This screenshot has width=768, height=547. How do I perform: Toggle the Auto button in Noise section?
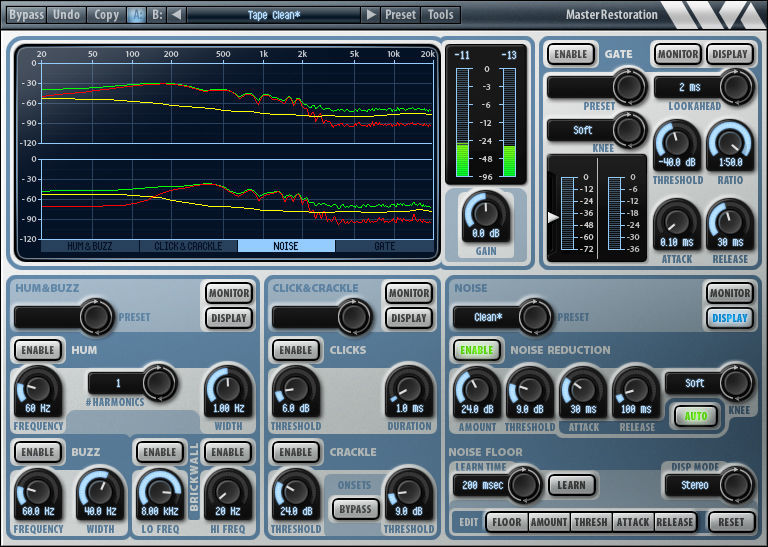point(696,416)
